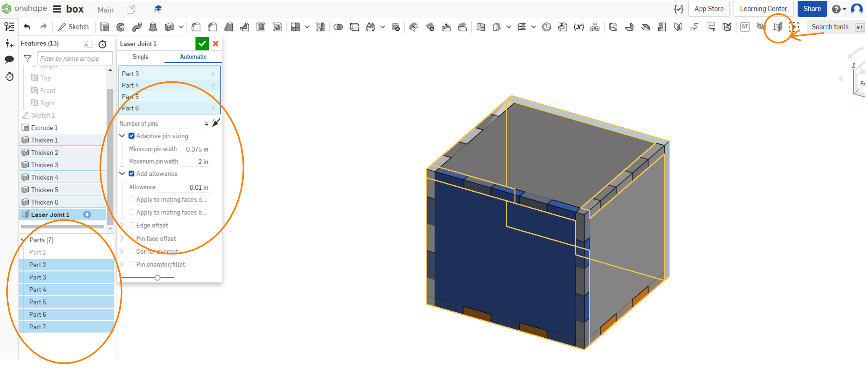
Task: Select the Shell tool
Action: (261, 27)
